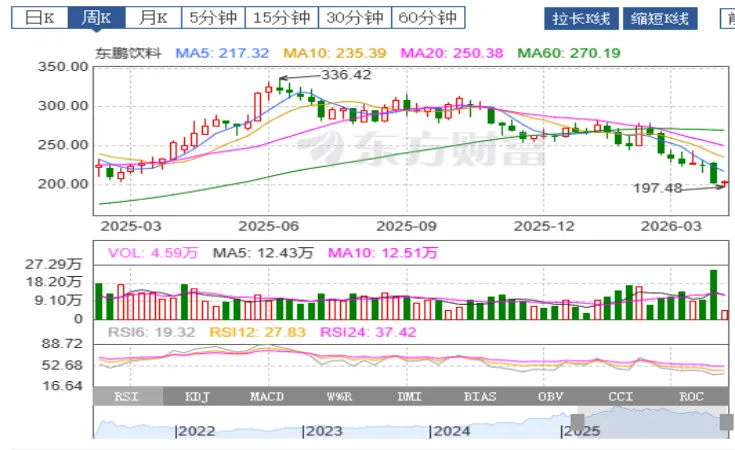Click the 2026-03 date axis label
This screenshot has width=735, height=450.
point(671,226)
